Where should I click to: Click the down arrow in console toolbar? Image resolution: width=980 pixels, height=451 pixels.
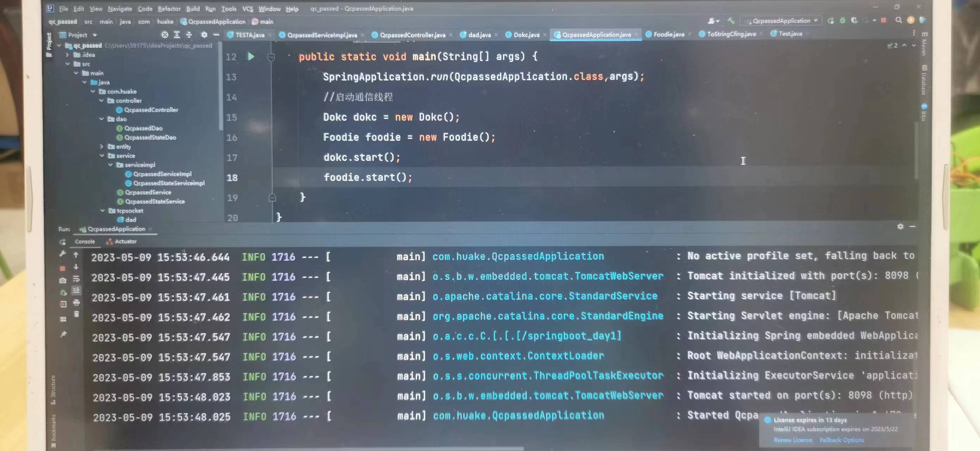tap(76, 267)
